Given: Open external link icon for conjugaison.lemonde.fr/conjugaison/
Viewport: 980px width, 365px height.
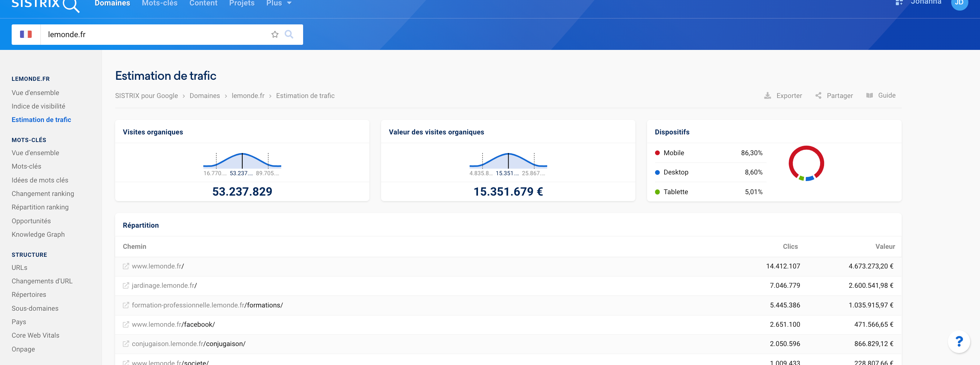Looking at the screenshot, I should (126, 344).
